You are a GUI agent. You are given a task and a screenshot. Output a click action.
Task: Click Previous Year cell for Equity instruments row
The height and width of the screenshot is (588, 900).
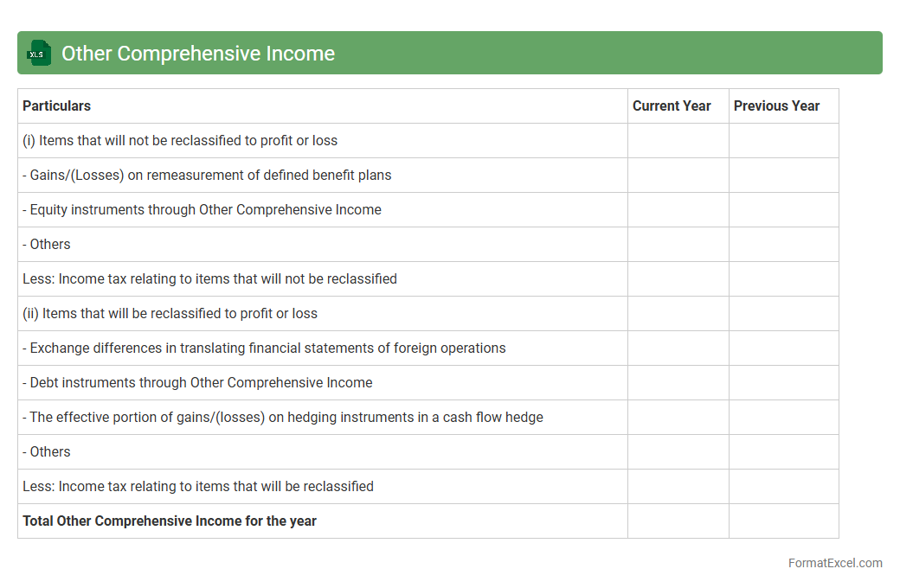coord(783,209)
